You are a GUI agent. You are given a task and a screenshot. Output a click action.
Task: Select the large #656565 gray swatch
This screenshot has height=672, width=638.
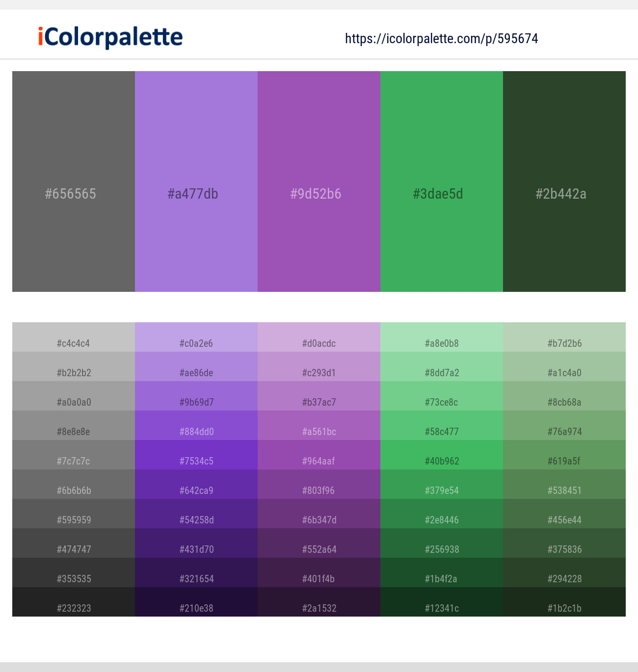click(x=74, y=181)
